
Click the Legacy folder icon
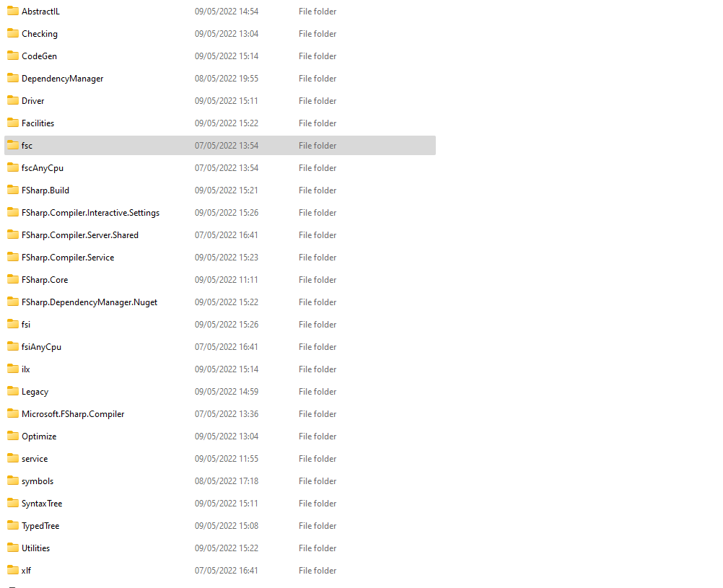tap(13, 391)
